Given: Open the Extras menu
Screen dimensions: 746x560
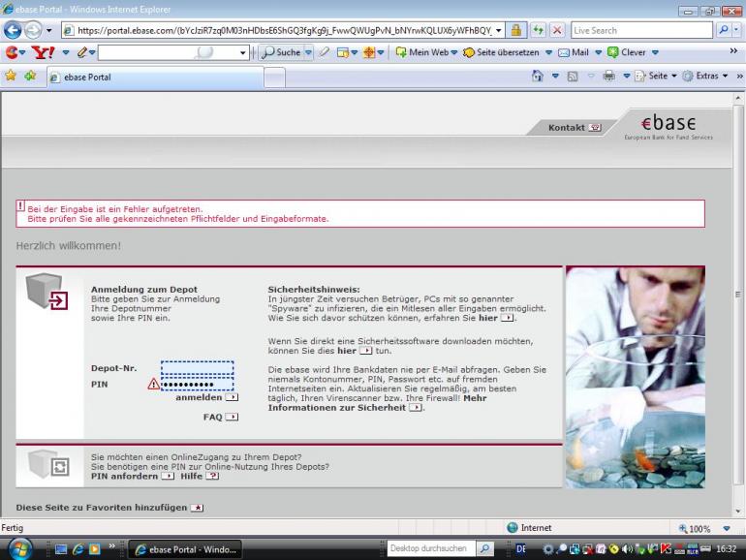Looking at the screenshot, I should click(705, 77).
